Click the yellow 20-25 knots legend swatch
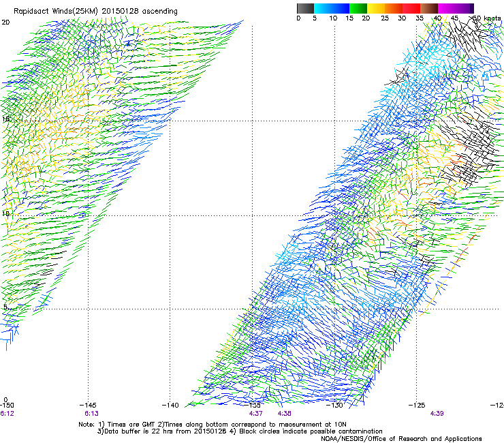The image size is (504, 443). coord(376,8)
